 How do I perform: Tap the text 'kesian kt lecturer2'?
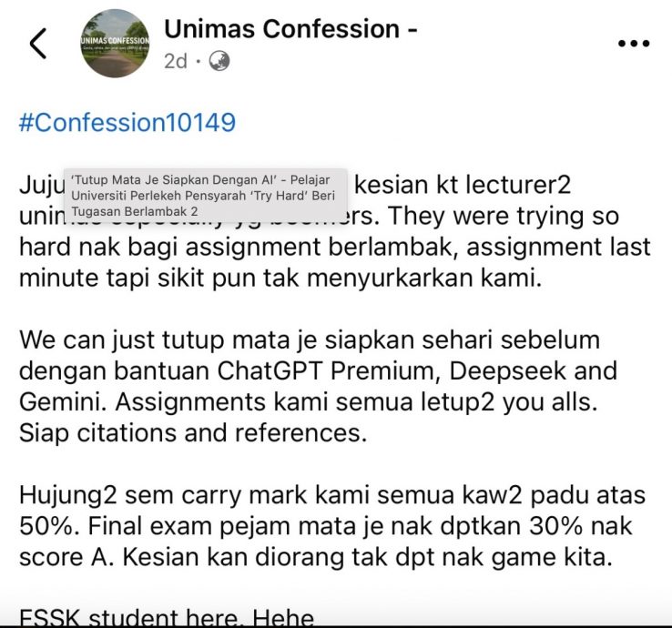coord(463,186)
